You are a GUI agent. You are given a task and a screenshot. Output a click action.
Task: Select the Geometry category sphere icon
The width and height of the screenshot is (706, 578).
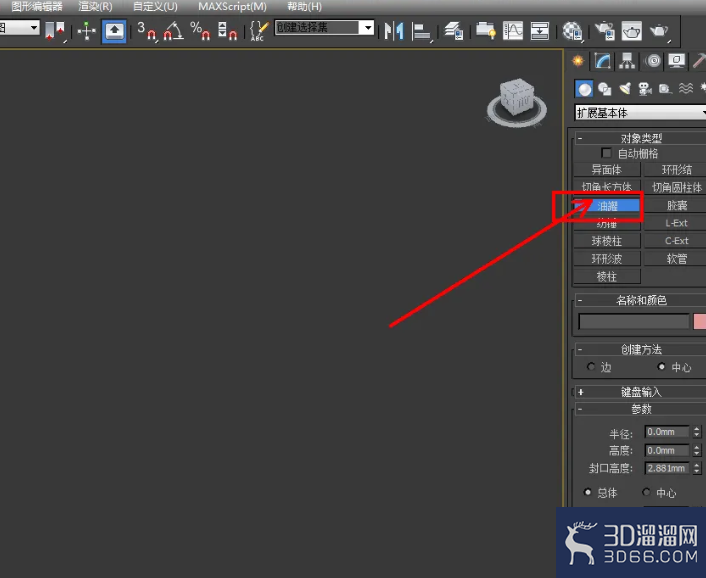(584, 89)
